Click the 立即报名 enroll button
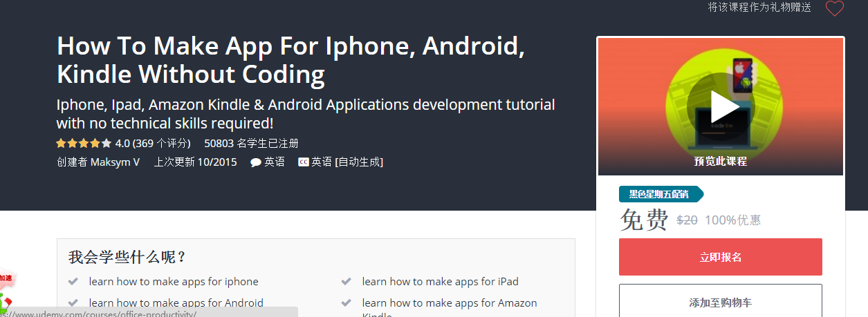868x317 pixels. 720,257
